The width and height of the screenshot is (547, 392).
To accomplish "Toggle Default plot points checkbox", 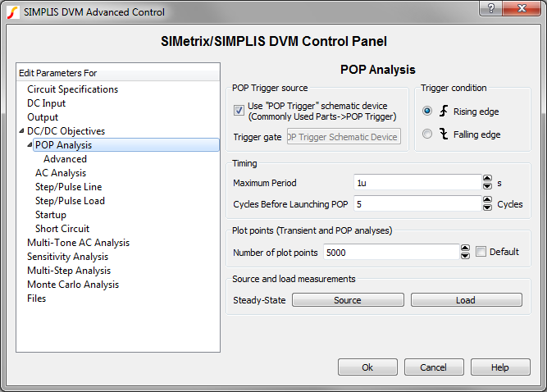I will click(x=481, y=252).
